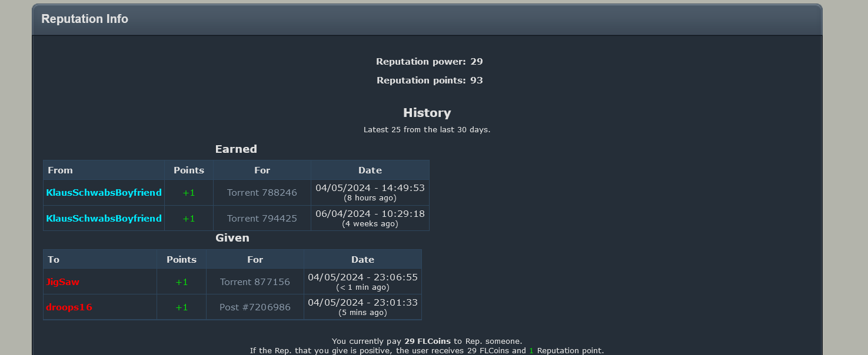Click the Reputation Info panel title
The height and width of the screenshot is (355, 868).
click(85, 19)
